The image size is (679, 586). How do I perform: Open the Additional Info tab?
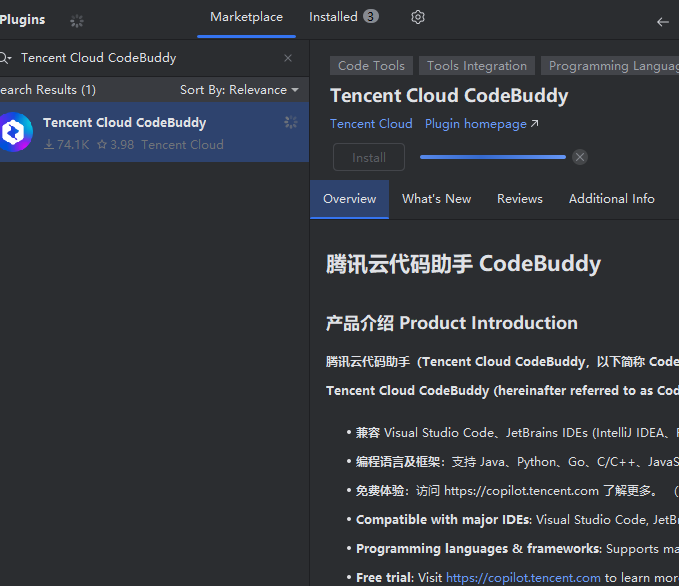[611, 199]
